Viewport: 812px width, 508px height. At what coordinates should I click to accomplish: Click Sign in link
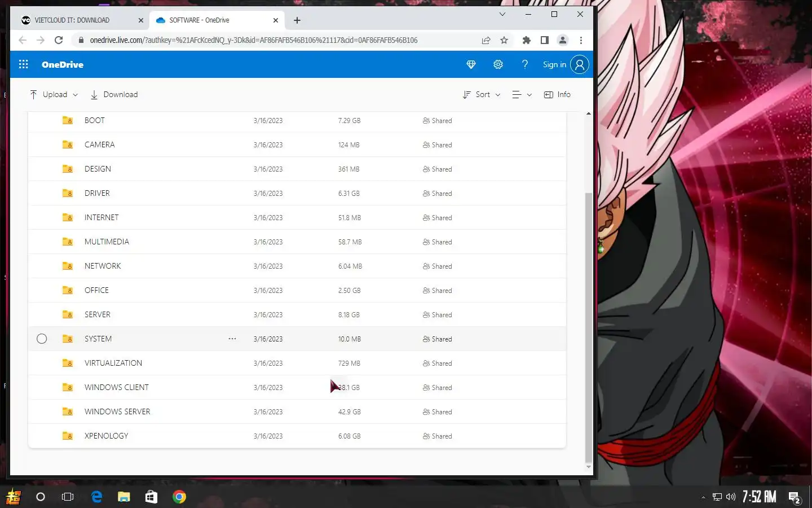554,64
